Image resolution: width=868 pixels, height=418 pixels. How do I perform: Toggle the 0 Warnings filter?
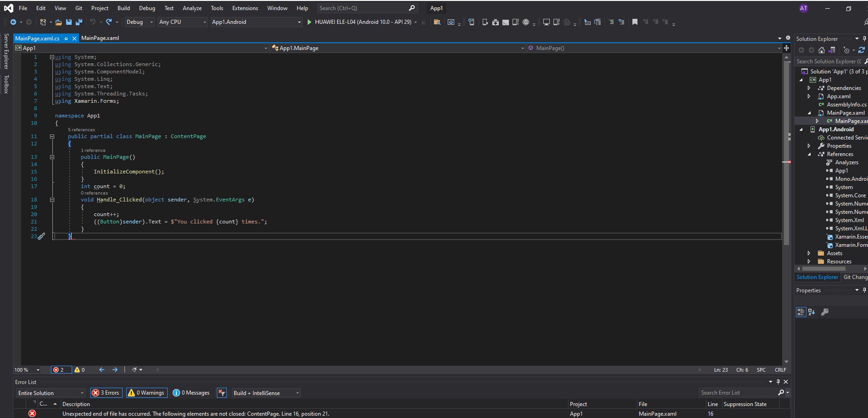click(146, 393)
